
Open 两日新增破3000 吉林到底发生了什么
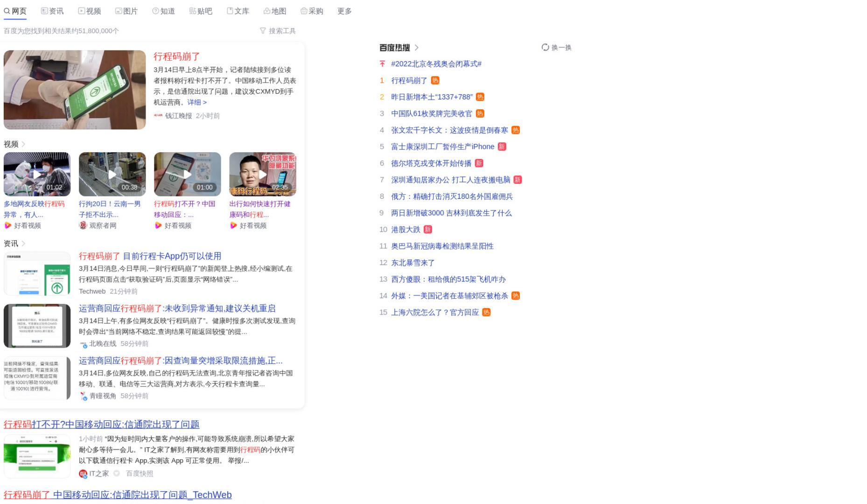(451, 213)
